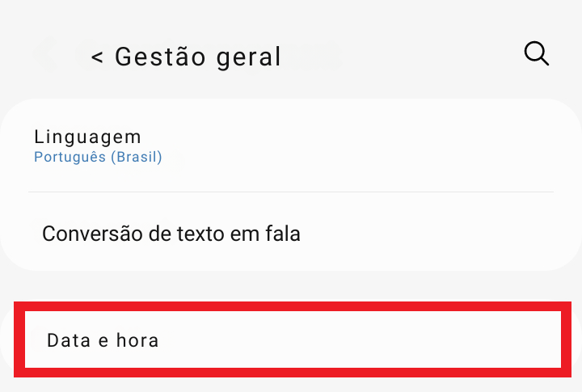
Task: Click the Português (Brasil) language value
Action: (x=98, y=158)
